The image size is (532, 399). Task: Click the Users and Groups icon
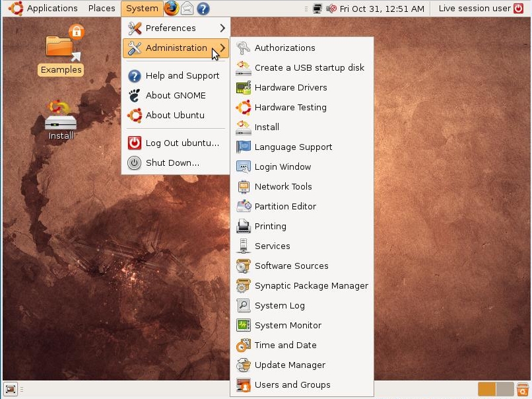pos(244,384)
